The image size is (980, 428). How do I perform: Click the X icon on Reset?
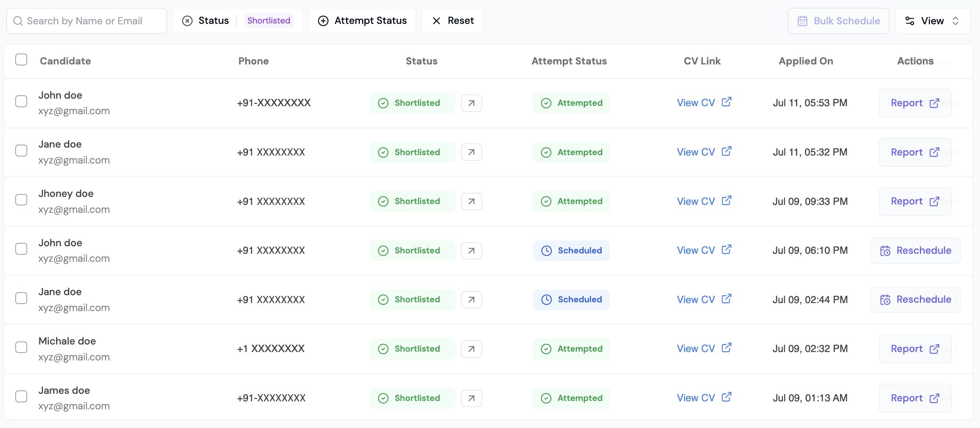[436, 21]
